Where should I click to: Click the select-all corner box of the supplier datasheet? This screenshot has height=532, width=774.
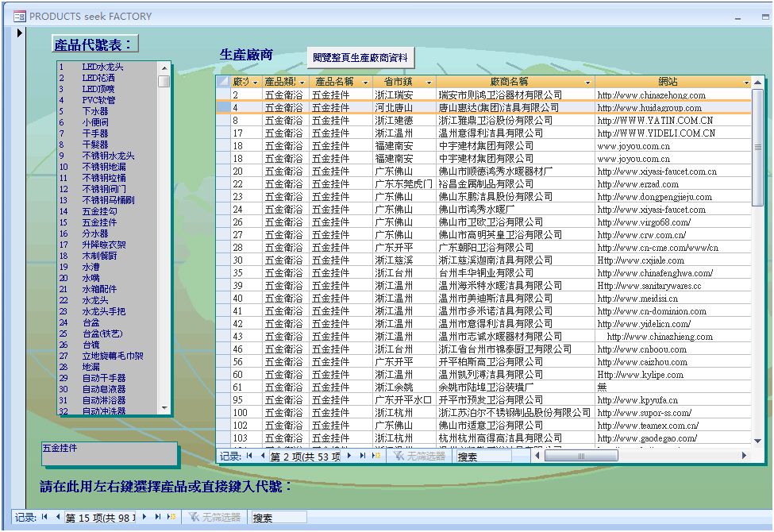click(223, 82)
